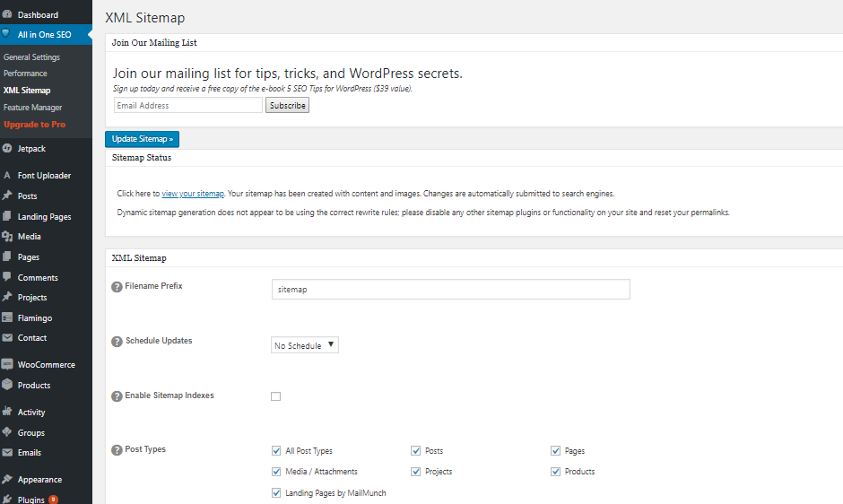The height and width of the screenshot is (504, 843).
Task: Click the Media icon in sidebar
Action: click(7, 236)
